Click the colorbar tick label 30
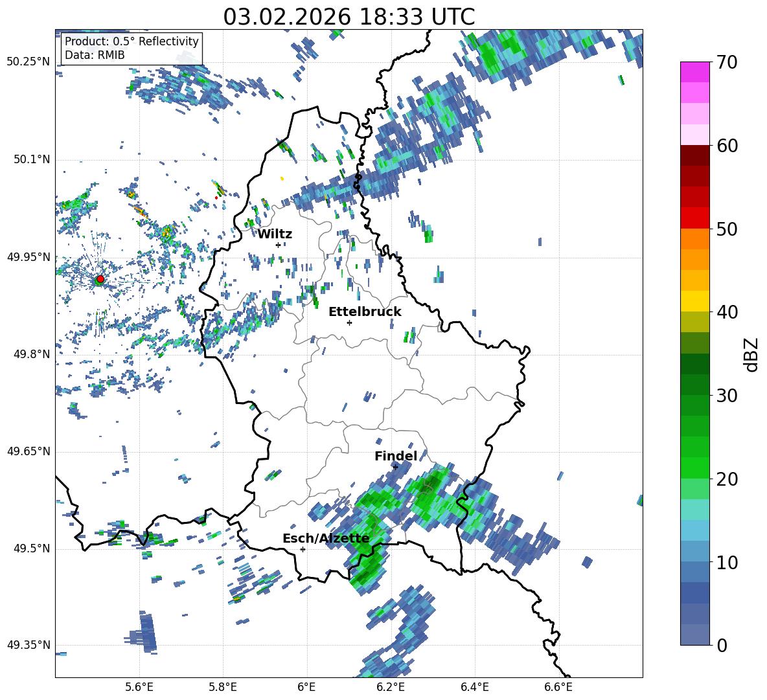The image size is (767, 700). tap(727, 396)
